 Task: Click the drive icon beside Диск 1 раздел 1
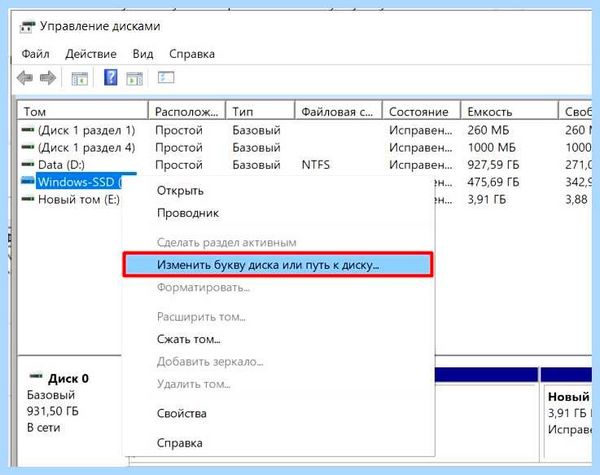pyautogui.click(x=28, y=130)
